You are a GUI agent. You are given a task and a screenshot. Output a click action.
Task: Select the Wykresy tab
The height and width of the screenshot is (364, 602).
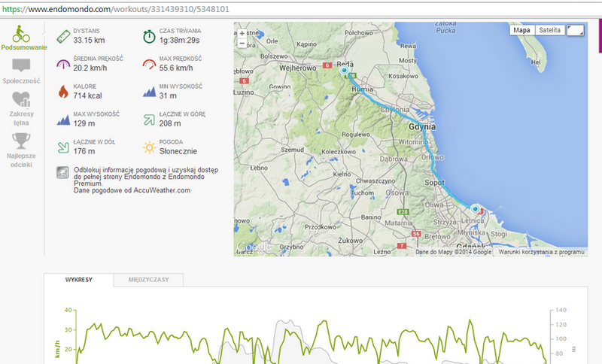tap(79, 280)
